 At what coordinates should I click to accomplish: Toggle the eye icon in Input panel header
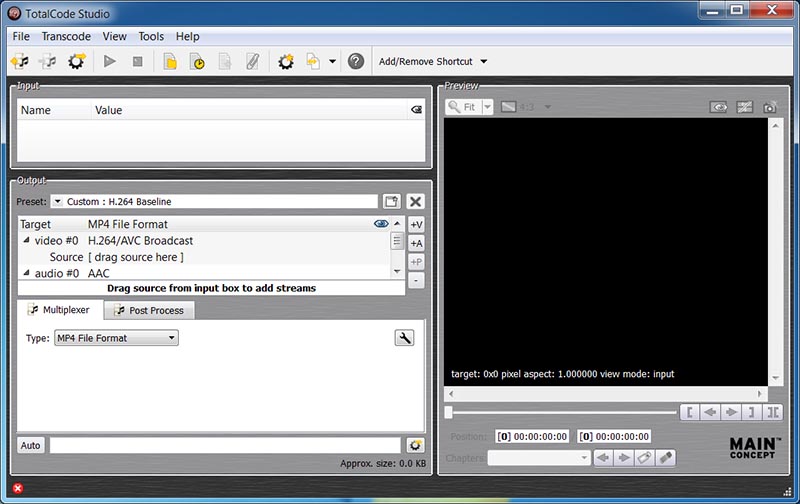coord(416,110)
